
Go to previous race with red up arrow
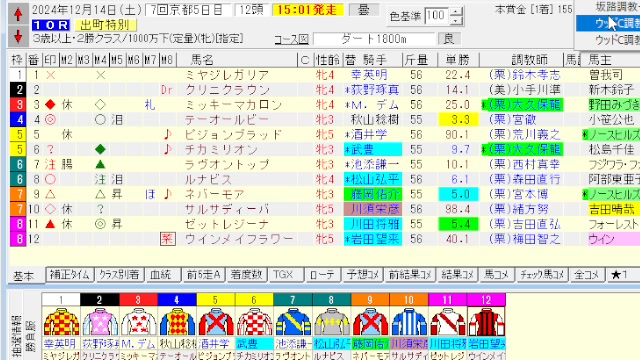point(18,15)
